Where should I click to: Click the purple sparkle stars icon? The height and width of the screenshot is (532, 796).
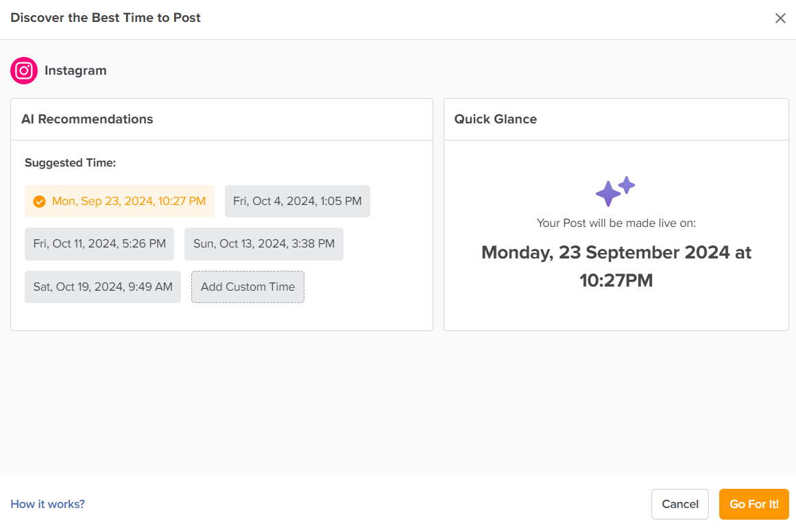[615, 191]
